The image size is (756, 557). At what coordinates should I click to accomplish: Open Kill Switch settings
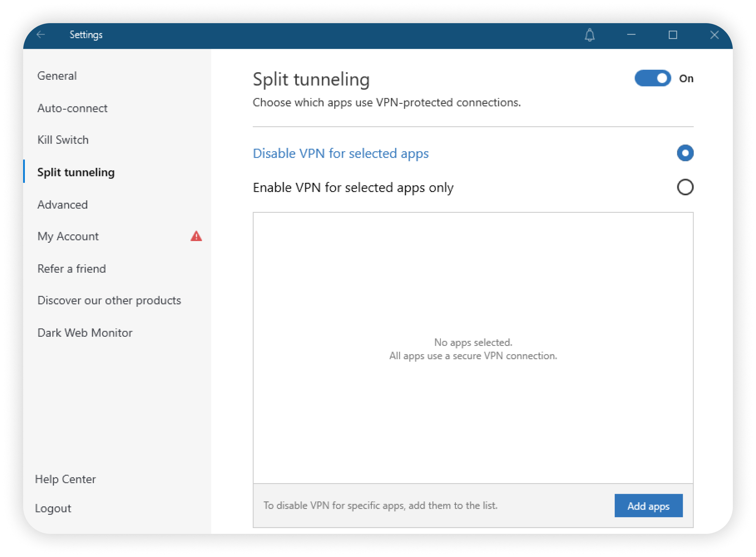click(63, 140)
